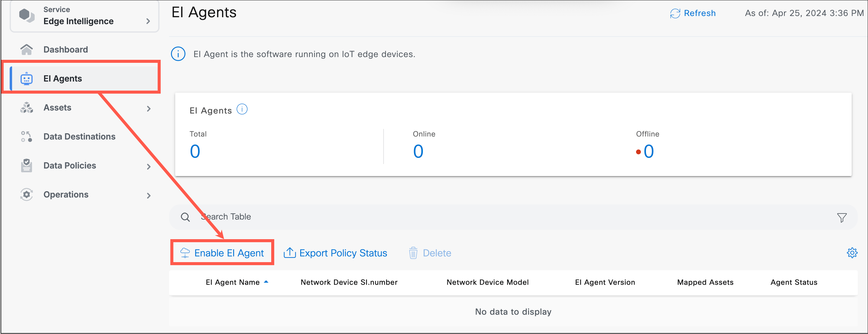This screenshot has height=334, width=868.
Task: Click the EI Agents info tooltip icon
Action: (242, 109)
